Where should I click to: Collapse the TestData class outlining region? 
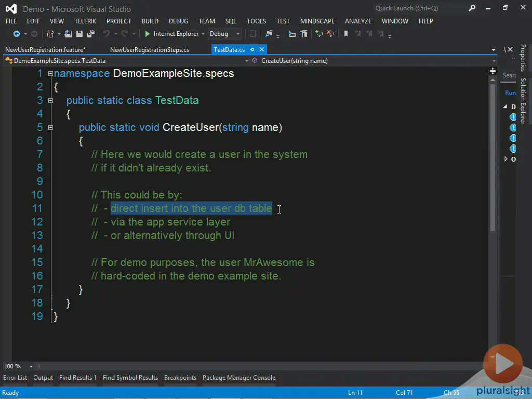[x=50, y=100]
